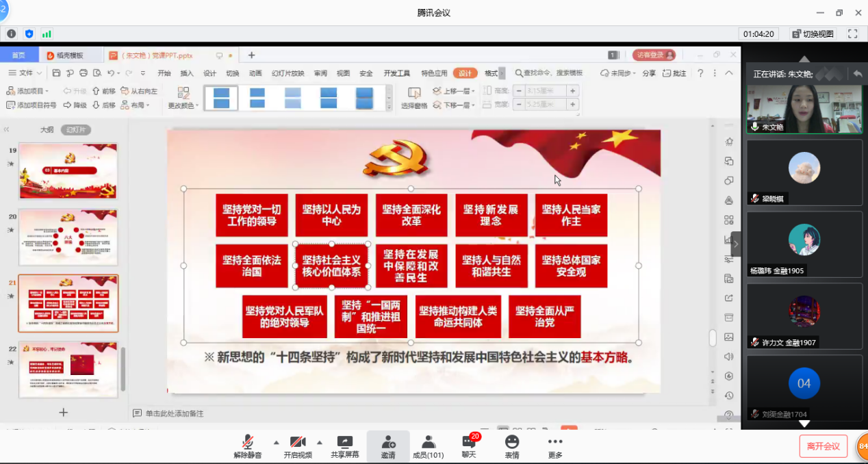
Task: Click the 分享 share icon in WPS title bar
Action: tap(650, 73)
